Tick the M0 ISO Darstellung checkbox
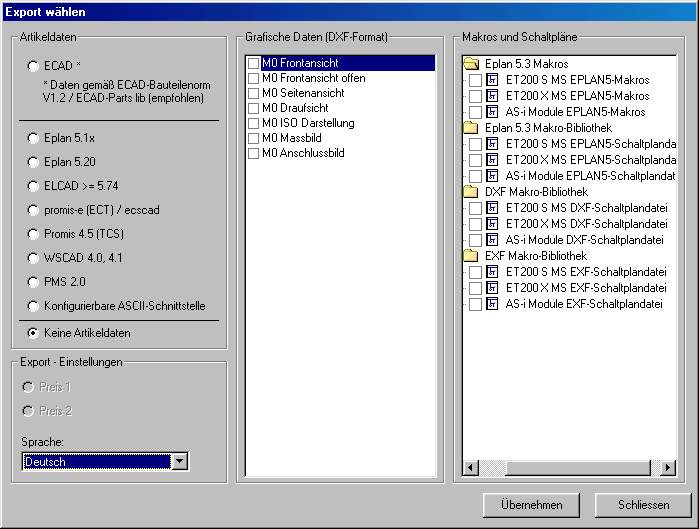 pyautogui.click(x=253, y=123)
